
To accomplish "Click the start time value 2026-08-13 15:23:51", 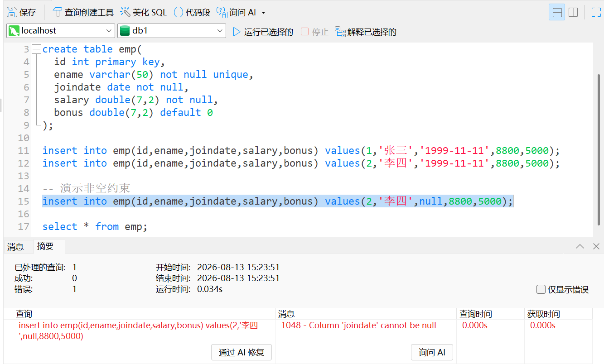I will click(238, 267).
